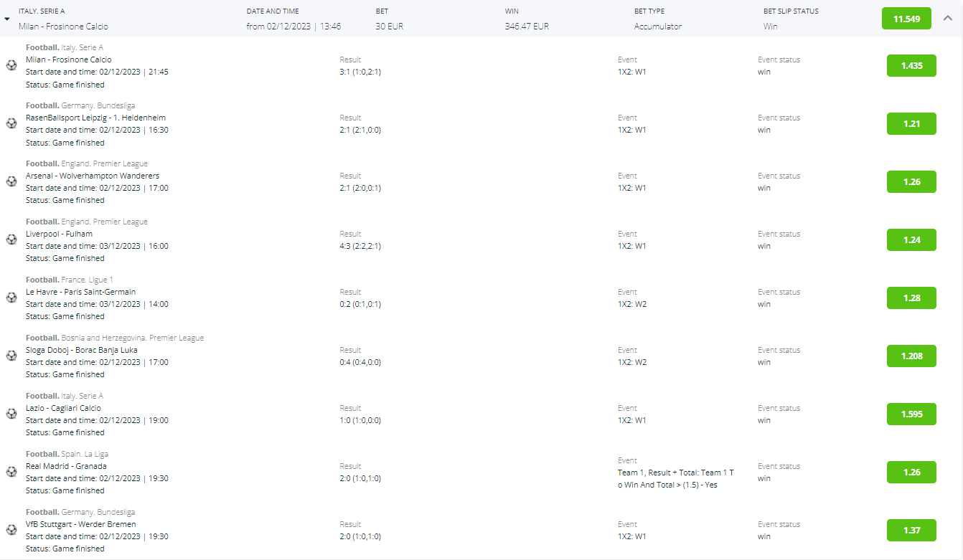
Task: Click the football icon beside Liverpool - Fulham
Action: [x=11, y=239]
